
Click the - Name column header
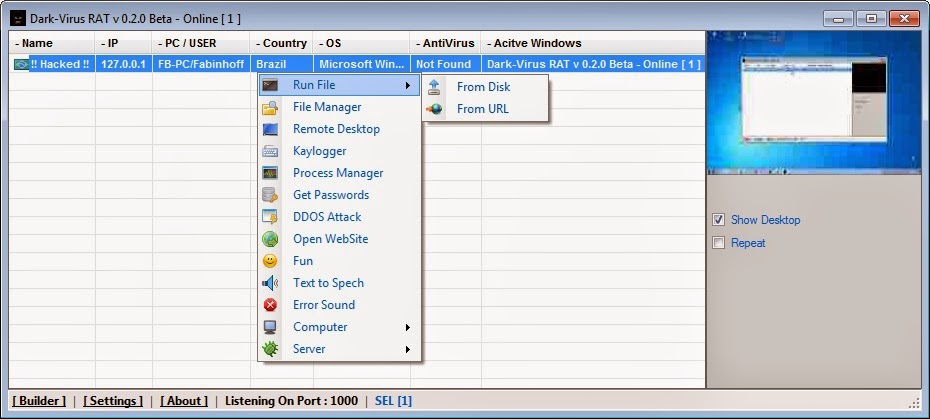coord(52,43)
